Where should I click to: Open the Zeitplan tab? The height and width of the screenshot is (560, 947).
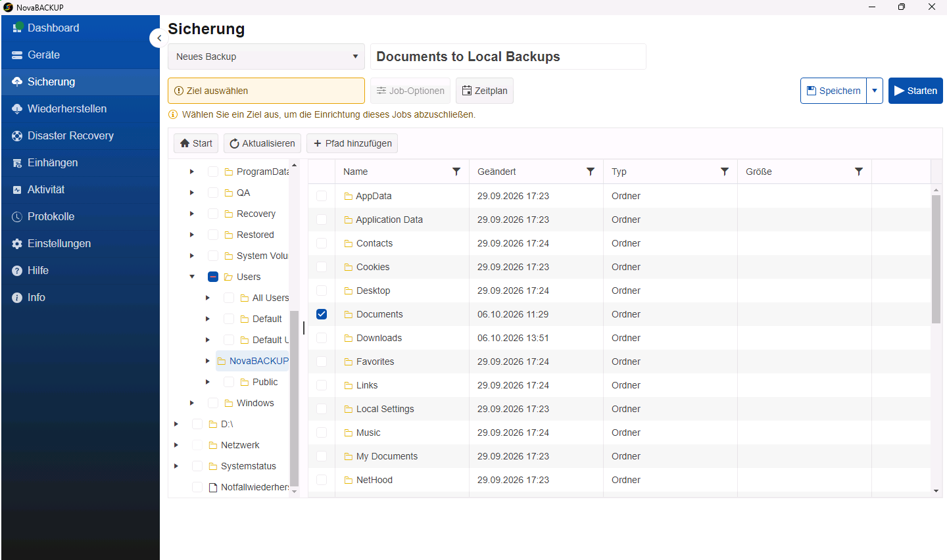click(485, 91)
